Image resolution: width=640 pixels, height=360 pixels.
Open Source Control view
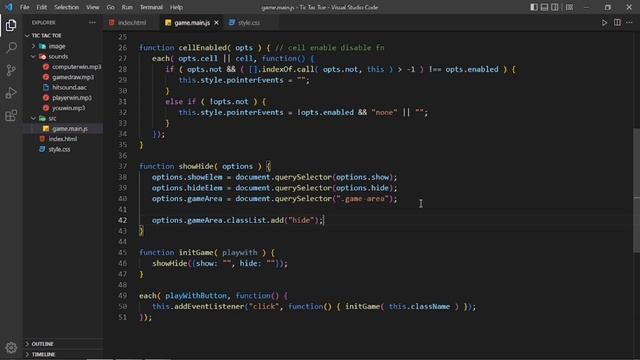(11, 70)
